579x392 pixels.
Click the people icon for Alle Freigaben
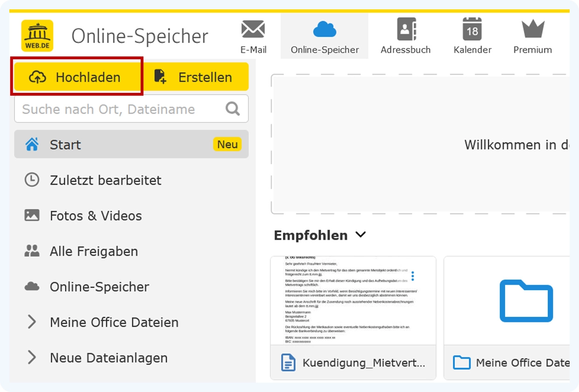point(32,251)
